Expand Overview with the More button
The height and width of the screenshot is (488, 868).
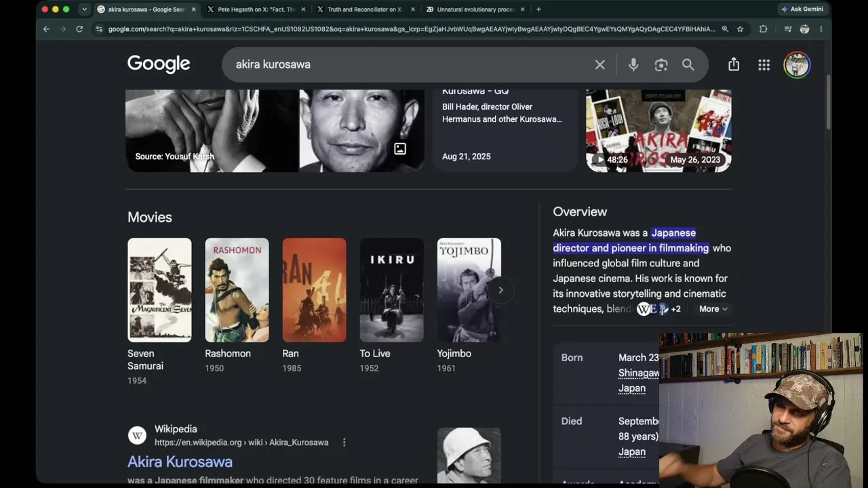713,309
